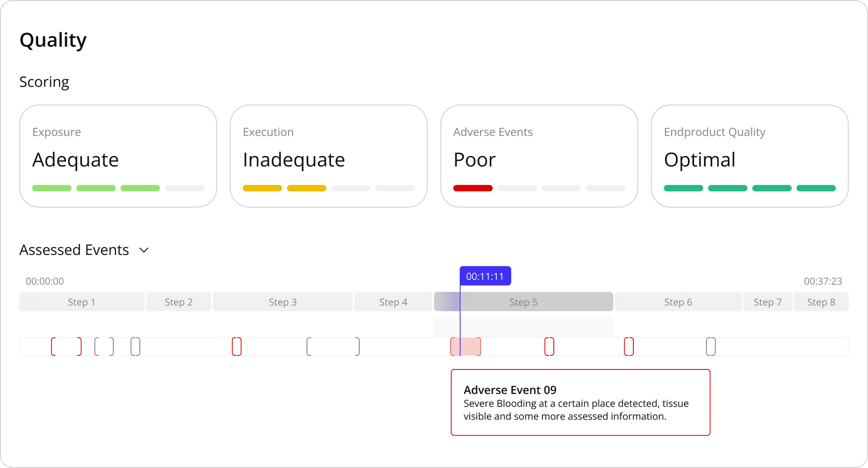Open the Adverse Event 09 details card
Screen dimensions: 868x468
[580, 402]
